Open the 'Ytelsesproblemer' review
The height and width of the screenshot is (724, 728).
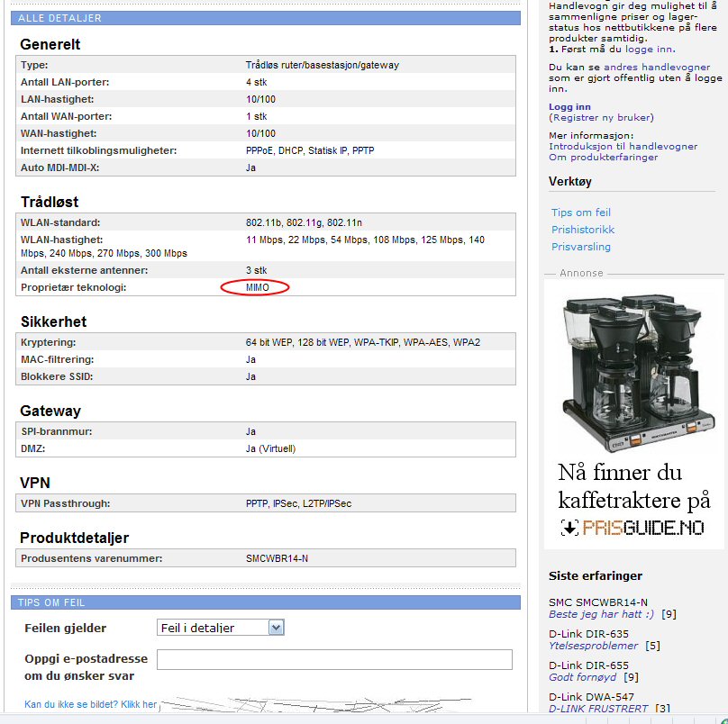coord(594,646)
